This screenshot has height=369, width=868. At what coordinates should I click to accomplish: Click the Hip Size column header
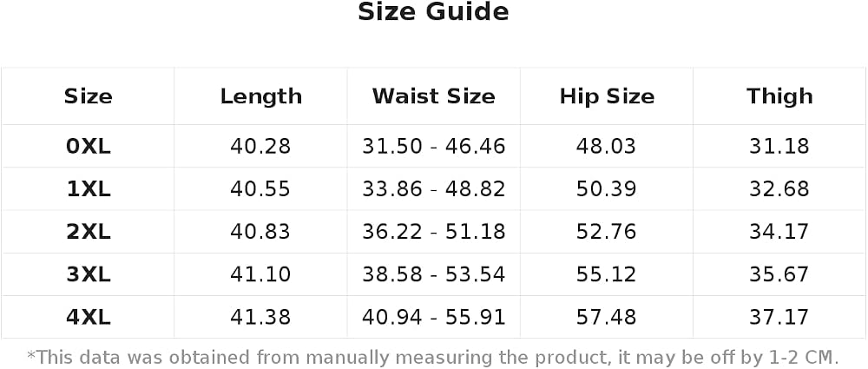tap(607, 96)
